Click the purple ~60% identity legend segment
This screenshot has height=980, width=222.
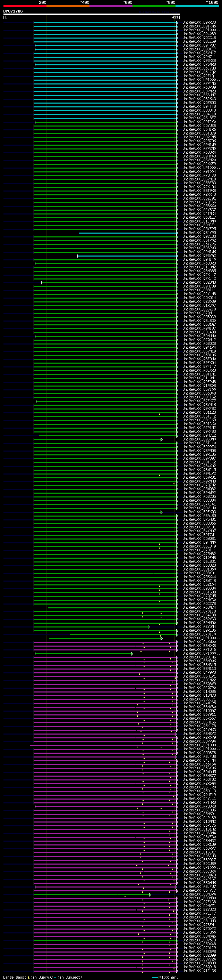tap(111, 6)
